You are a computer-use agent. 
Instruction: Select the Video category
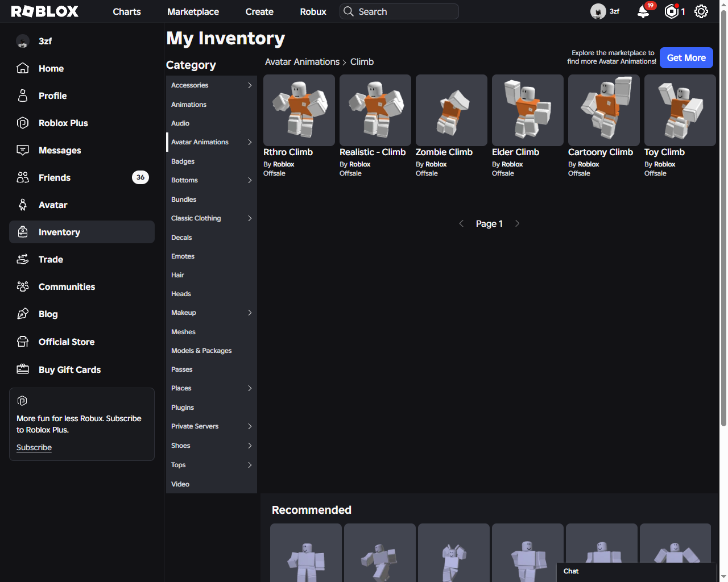(x=212, y=484)
